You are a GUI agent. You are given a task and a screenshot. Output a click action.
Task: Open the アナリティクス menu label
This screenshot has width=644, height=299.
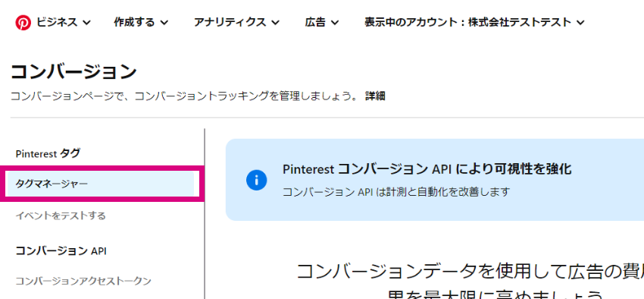[x=230, y=22]
